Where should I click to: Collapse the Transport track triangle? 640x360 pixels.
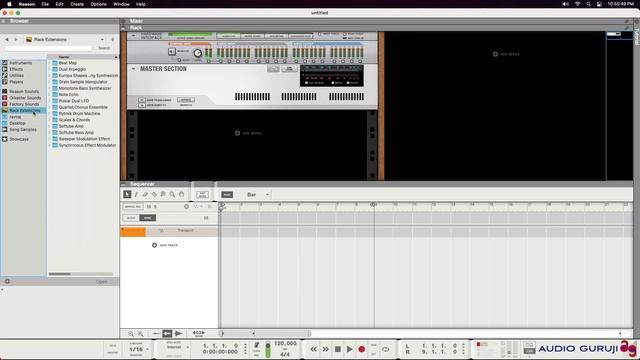(122, 230)
